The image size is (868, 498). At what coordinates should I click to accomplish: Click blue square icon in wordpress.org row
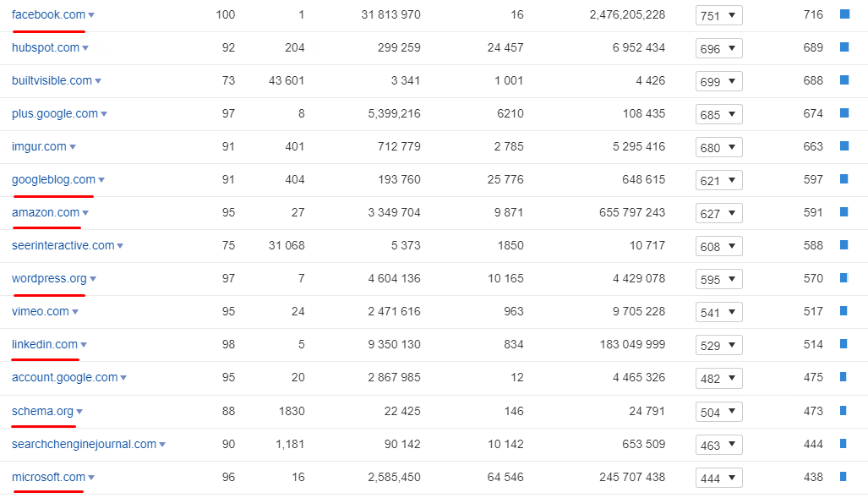coord(843,278)
